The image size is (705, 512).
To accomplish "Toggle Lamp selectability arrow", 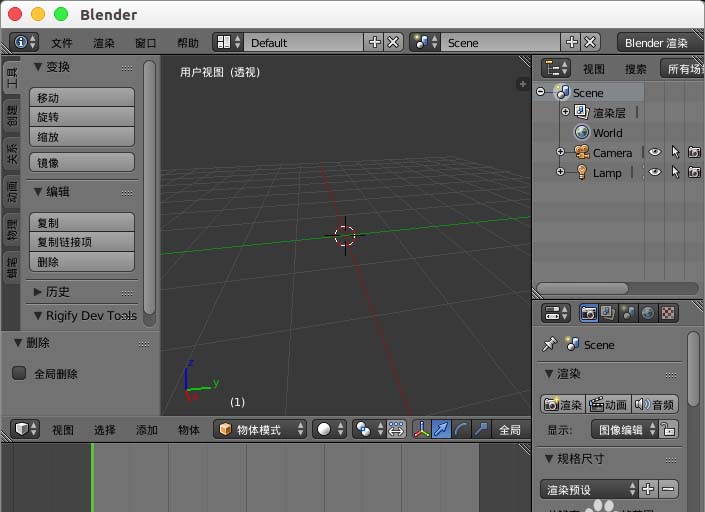I will coord(675,172).
